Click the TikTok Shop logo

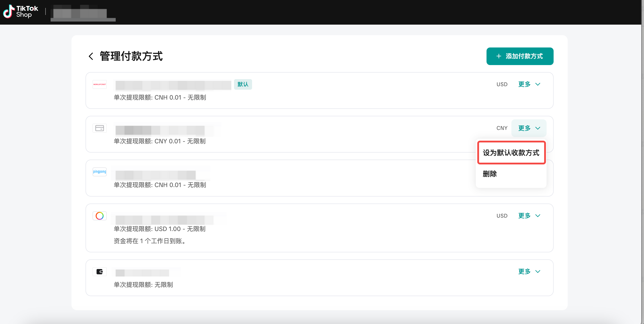[x=20, y=11]
